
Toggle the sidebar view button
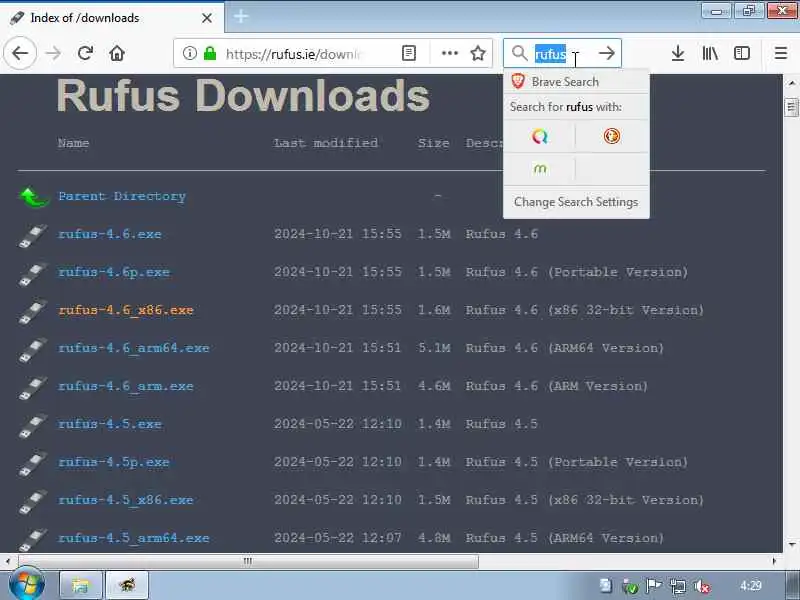pyautogui.click(x=741, y=53)
